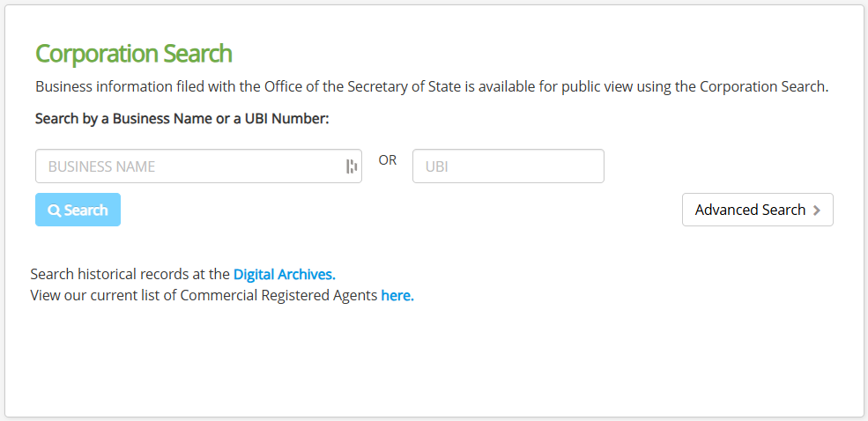Click the word 'Search' on blue button
This screenshot has height=421, width=868.
coord(85,210)
